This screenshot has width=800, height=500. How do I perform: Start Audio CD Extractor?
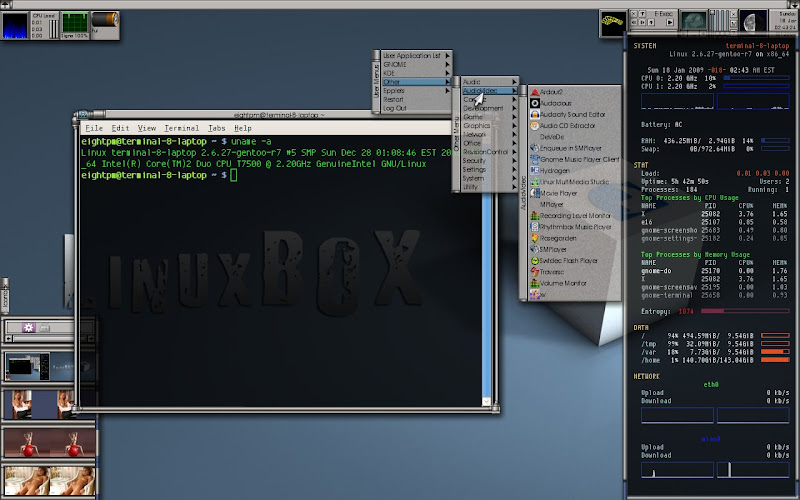tap(567, 125)
